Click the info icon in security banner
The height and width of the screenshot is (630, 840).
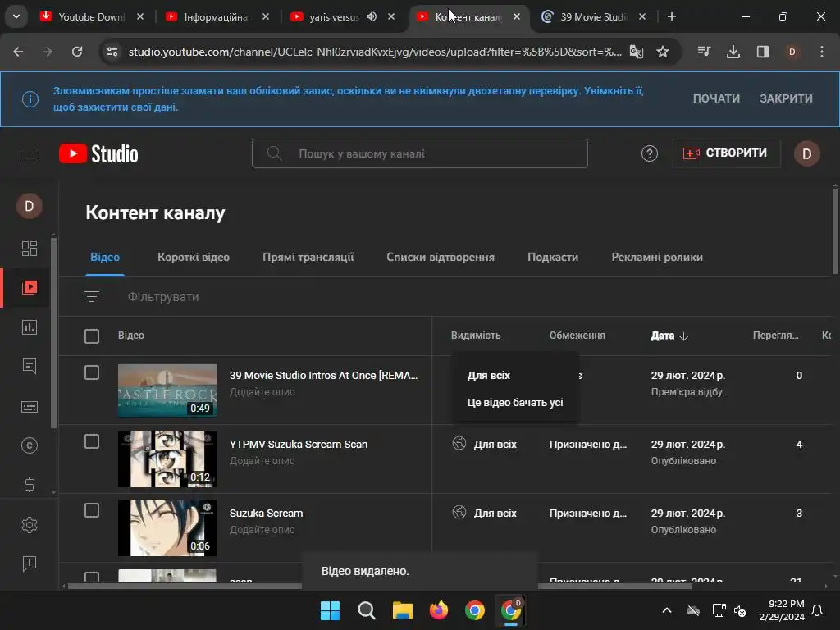pos(30,99)
